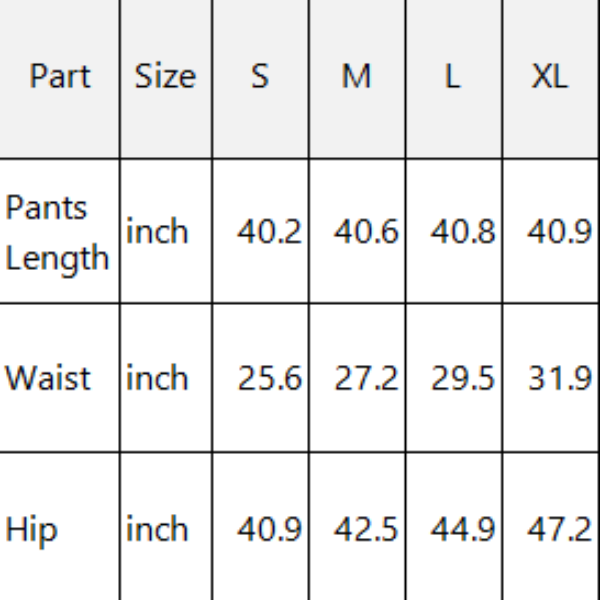The image size is (600, 600).
Task: Click the 40.8 pants length value
Action: (x=462, y=232)
